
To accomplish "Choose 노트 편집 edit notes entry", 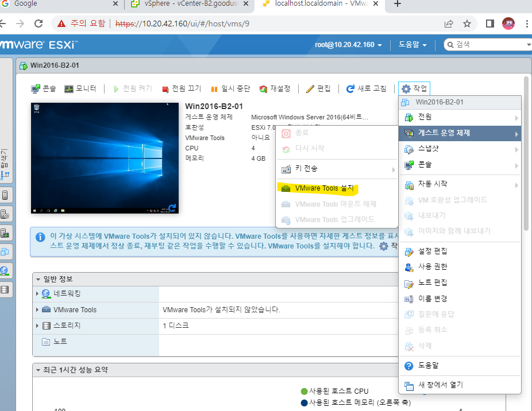I will (460, 283).
